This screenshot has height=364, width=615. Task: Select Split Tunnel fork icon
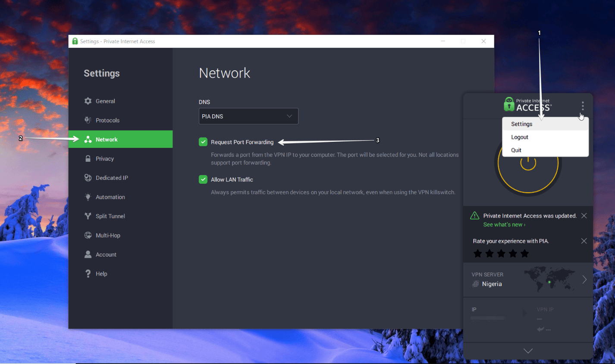88,216
